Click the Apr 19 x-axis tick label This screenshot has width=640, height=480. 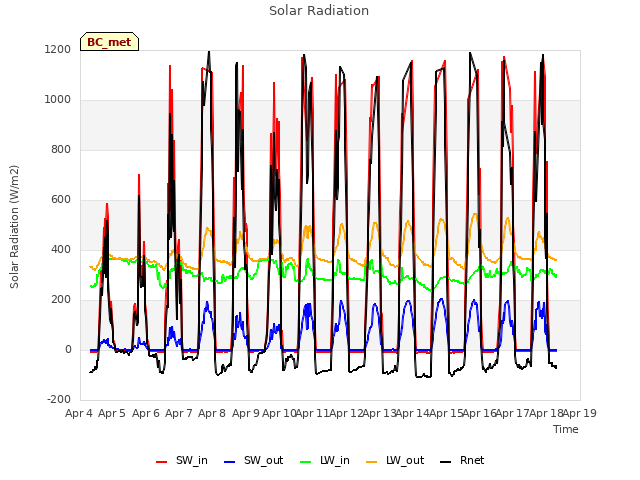pos(580,413)
